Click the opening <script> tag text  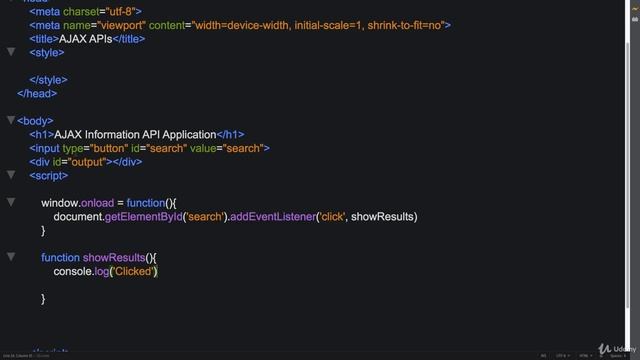[x=49, y=176]
